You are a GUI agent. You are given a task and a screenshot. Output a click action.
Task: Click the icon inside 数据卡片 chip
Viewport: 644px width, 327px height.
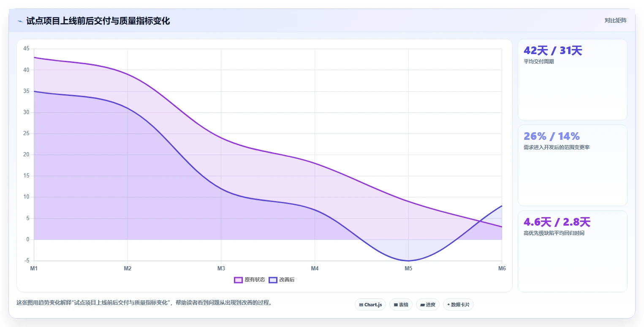pyautogui.click(x=448, y=305)
